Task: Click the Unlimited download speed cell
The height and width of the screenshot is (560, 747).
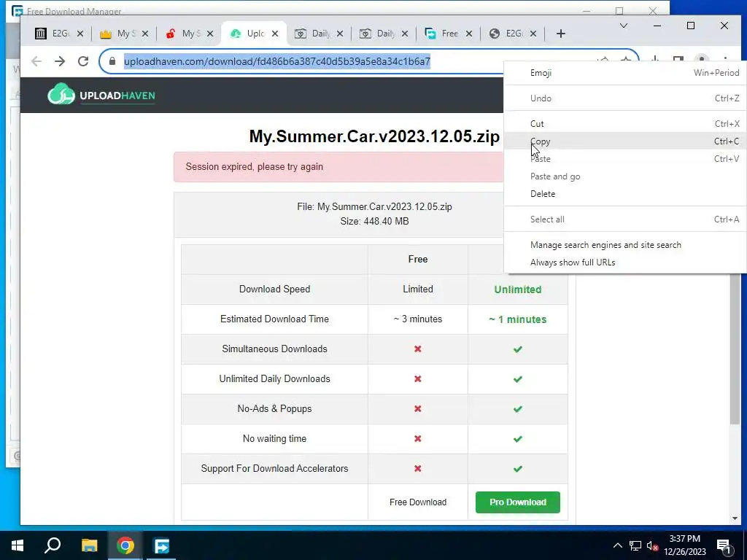Action: pyautogui.click(x=518, y=289)
